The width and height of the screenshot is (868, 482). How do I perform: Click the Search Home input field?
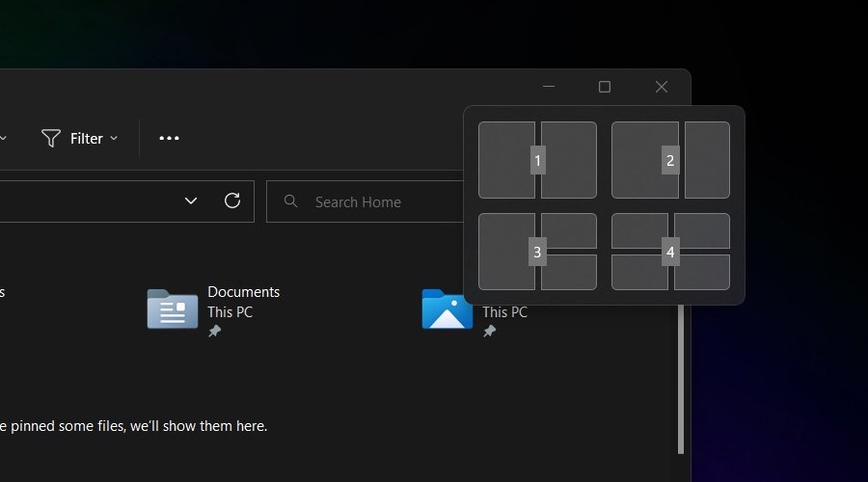[366, 202]
